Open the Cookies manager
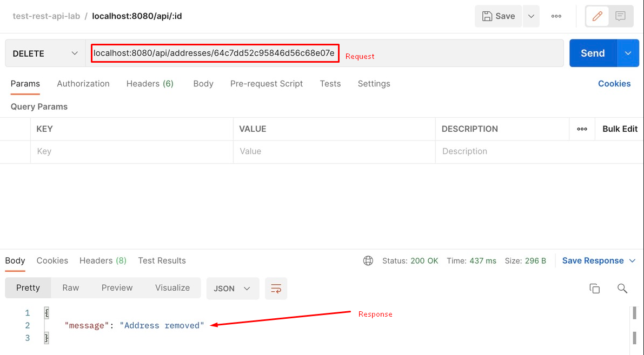This screenshot has height=355, width=644. point(614,84)
